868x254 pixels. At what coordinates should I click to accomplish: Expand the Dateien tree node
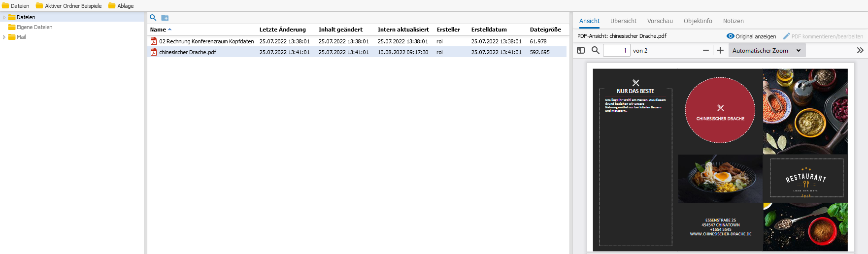[4, 17]
